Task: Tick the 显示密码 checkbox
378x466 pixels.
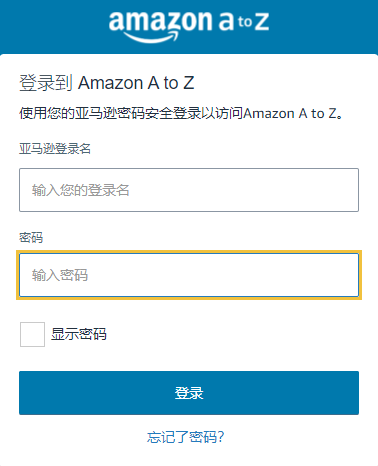Action: [x=32, y=334]
